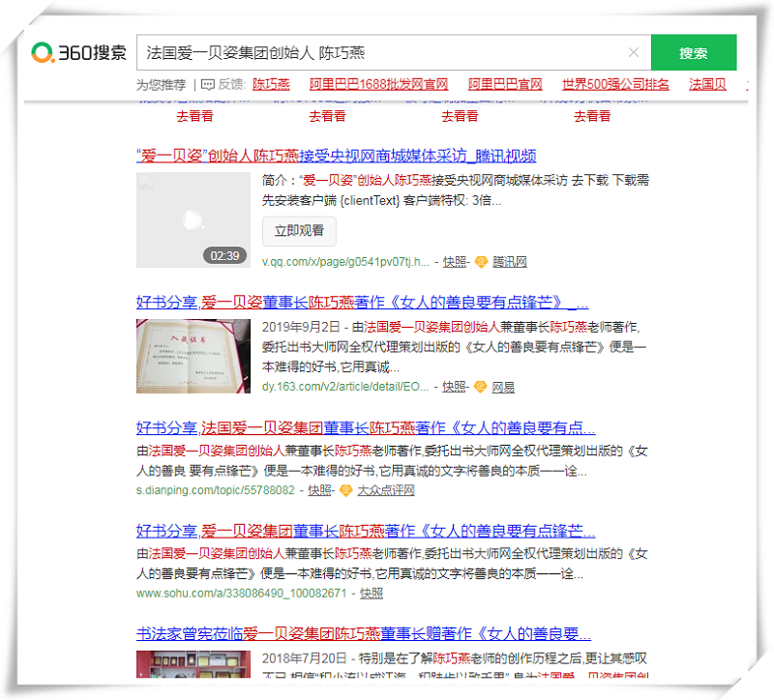Select the 世界500强公司排名 suggestion
Viewport: 774px width, 700px height.
click(x=615, y=85)
